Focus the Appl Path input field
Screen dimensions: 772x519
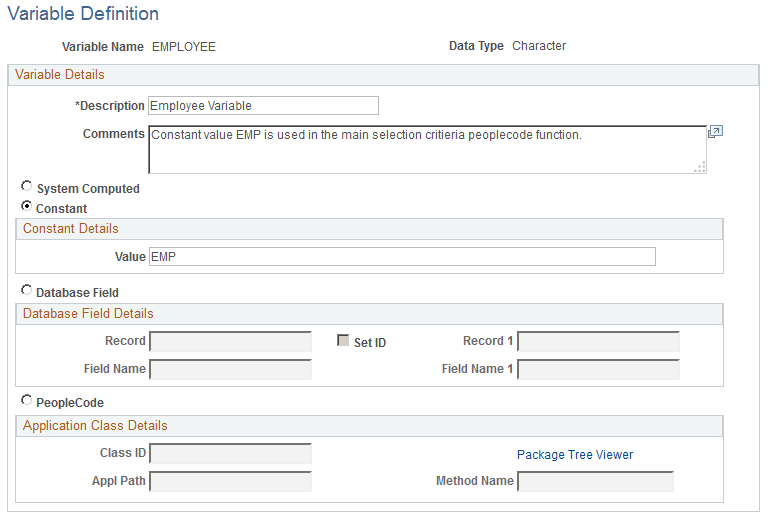[230, 482]
